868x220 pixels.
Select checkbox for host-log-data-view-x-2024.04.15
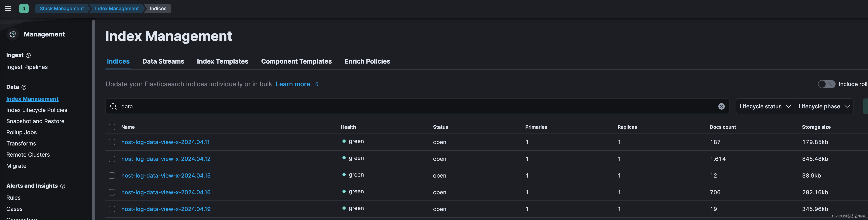112,175
